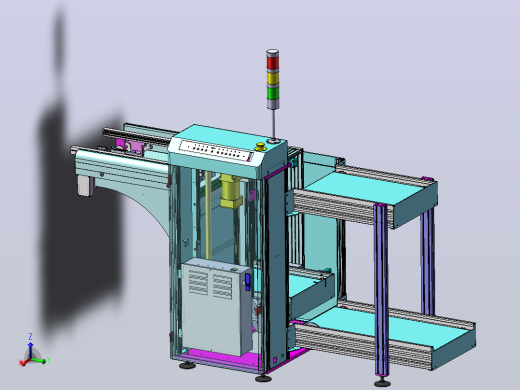
Task: Select the red segment of the signal tower light
Action: coord(273,62)
